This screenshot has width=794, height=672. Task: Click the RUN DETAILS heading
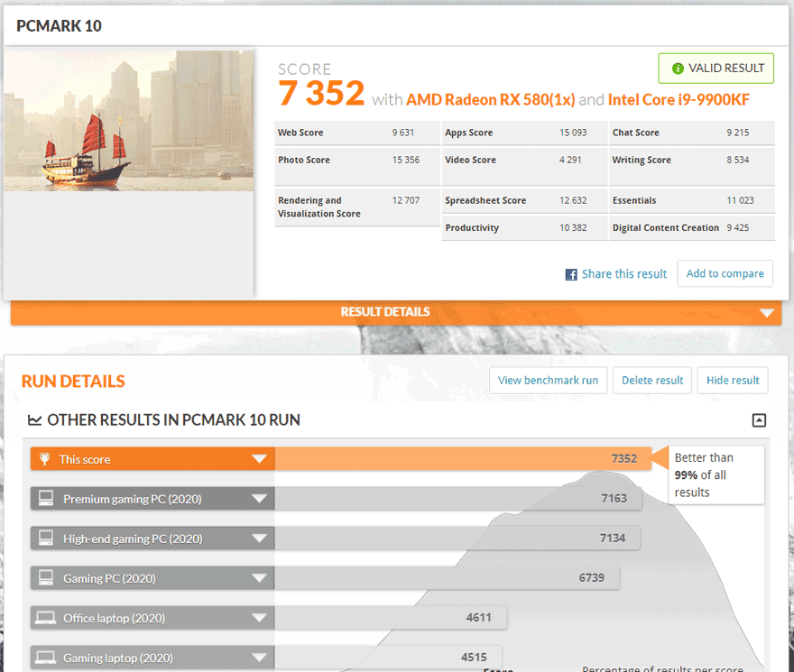(x=73, y=382)
